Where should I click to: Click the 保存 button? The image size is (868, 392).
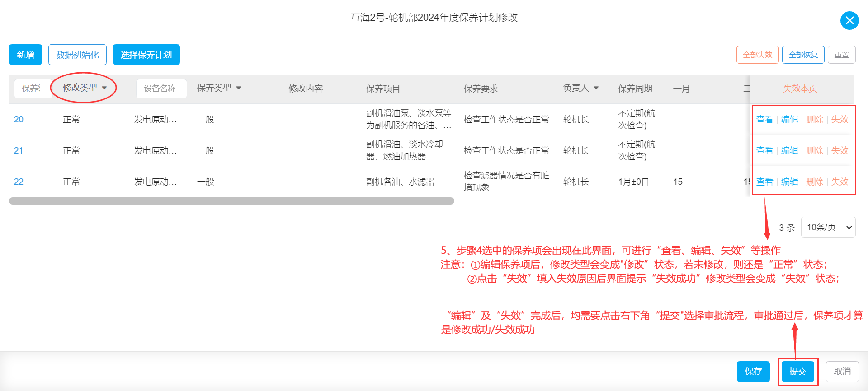click(753, 371)
